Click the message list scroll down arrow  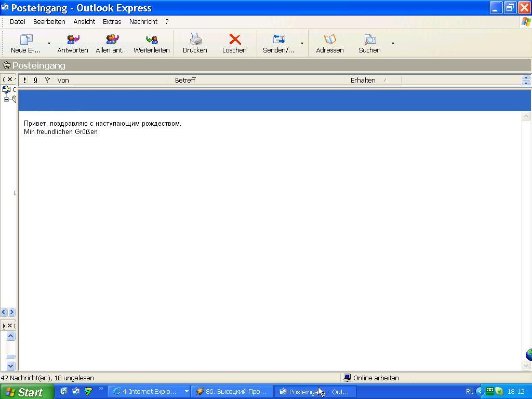pos(526,83)
